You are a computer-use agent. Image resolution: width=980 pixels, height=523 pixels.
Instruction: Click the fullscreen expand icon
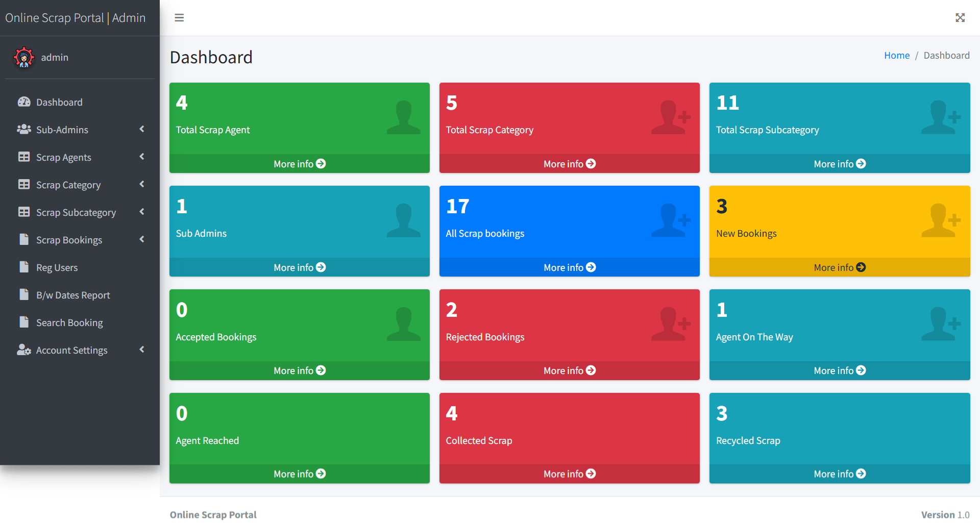click(960, 18)
